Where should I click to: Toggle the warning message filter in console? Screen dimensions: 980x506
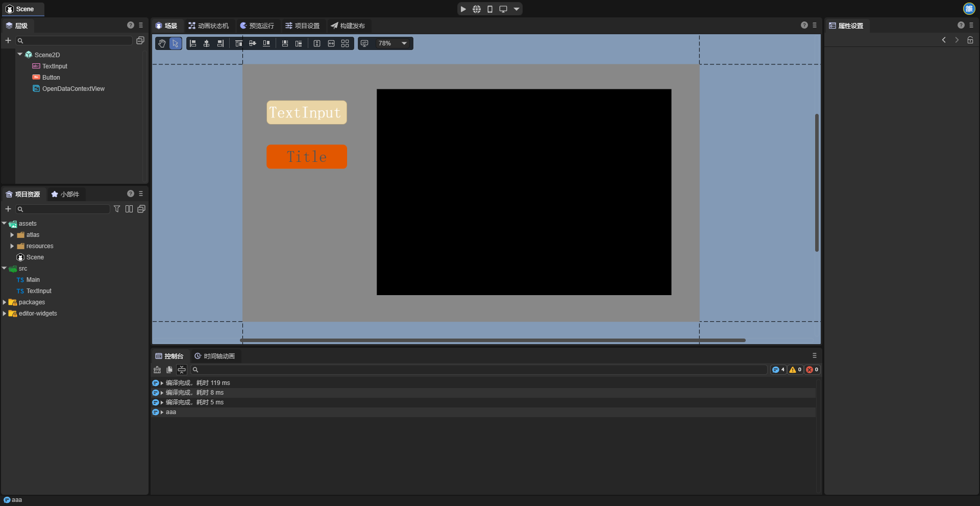(x=795, y=370)
